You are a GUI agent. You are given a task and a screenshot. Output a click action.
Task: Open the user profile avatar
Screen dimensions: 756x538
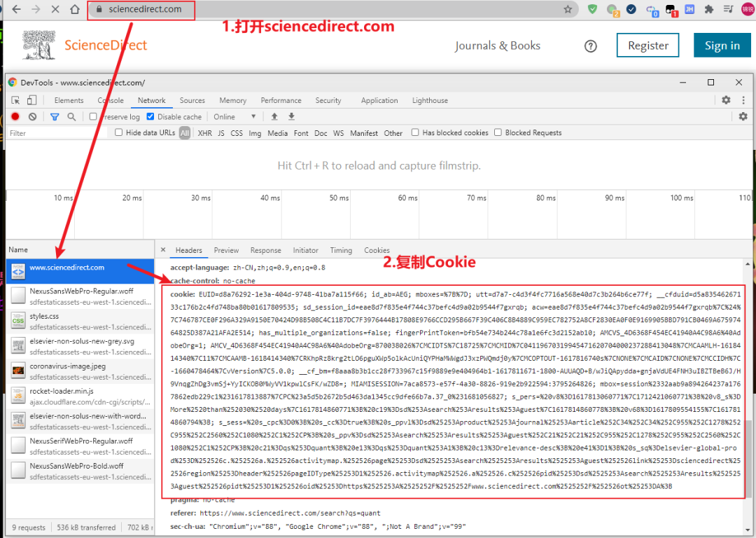pos(748,9)
